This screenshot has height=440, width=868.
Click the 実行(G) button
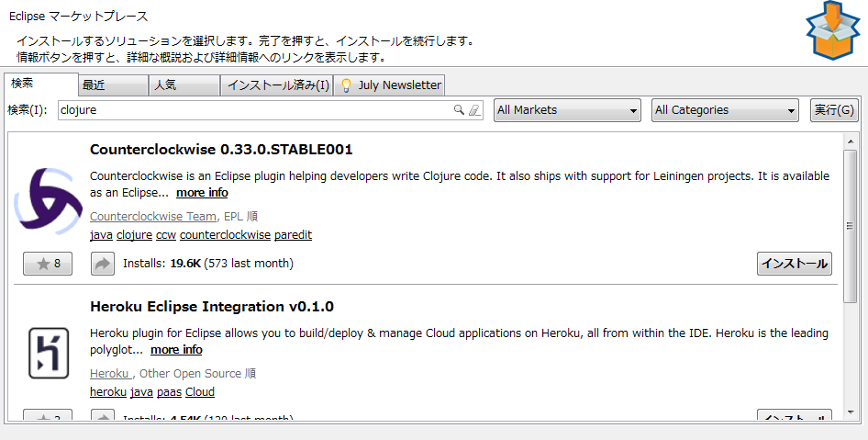tap(834, 109)
